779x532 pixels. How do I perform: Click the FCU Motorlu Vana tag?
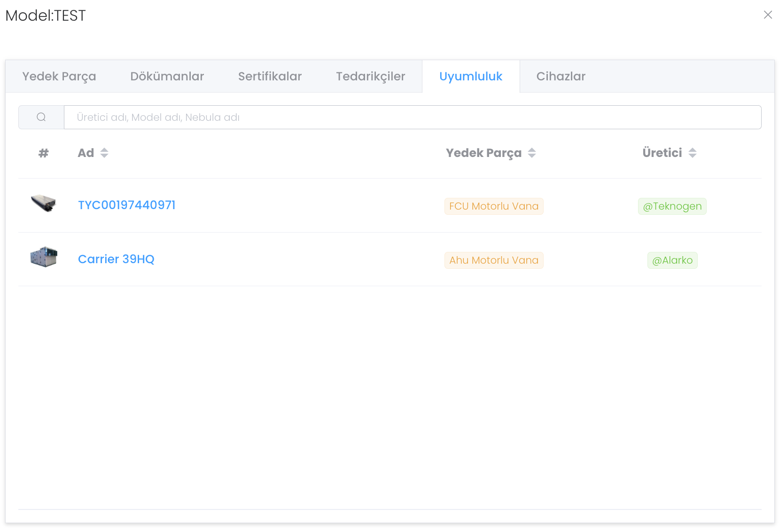coord(494,206)
